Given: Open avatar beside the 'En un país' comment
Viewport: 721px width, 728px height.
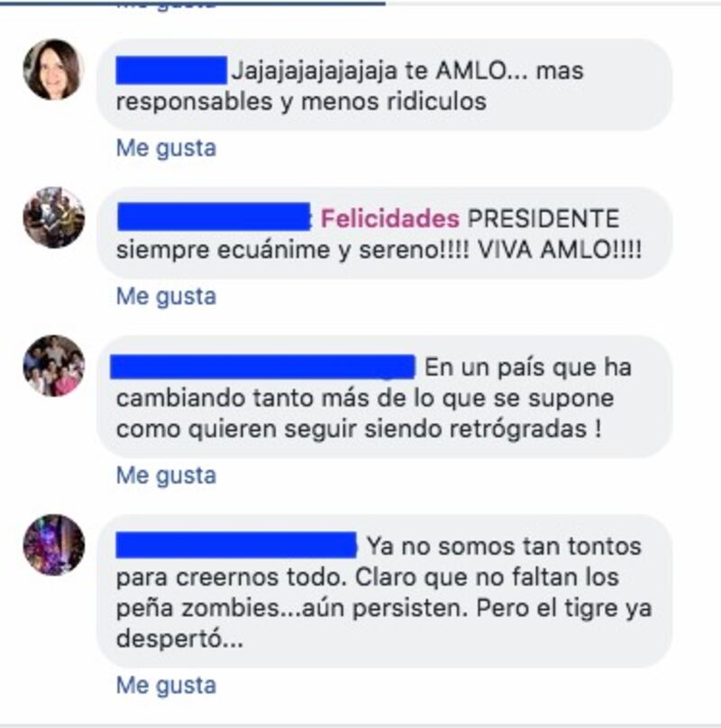Looking at the screenshot, I should pos(54,366).
